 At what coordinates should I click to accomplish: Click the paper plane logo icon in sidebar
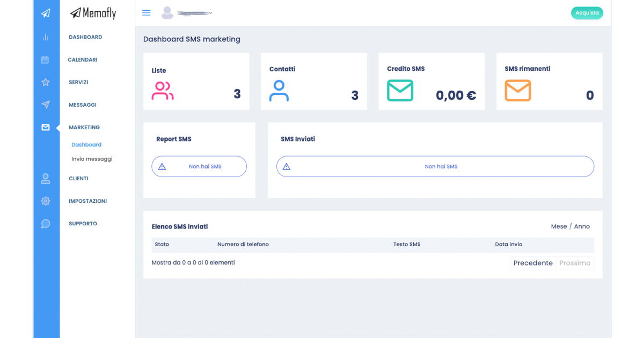46,13
